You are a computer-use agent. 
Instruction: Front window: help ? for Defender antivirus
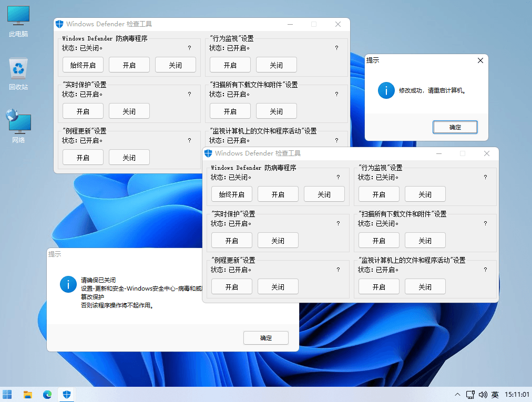338,177
